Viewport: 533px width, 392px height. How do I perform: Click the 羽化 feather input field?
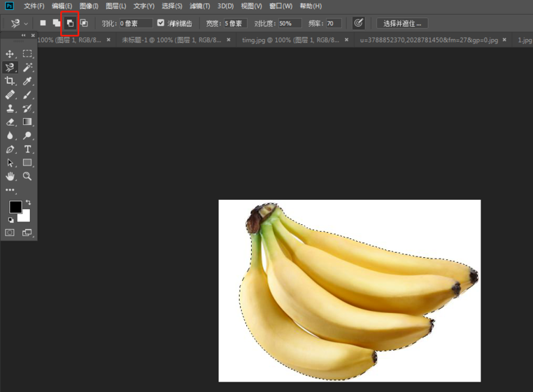(135, 23)
